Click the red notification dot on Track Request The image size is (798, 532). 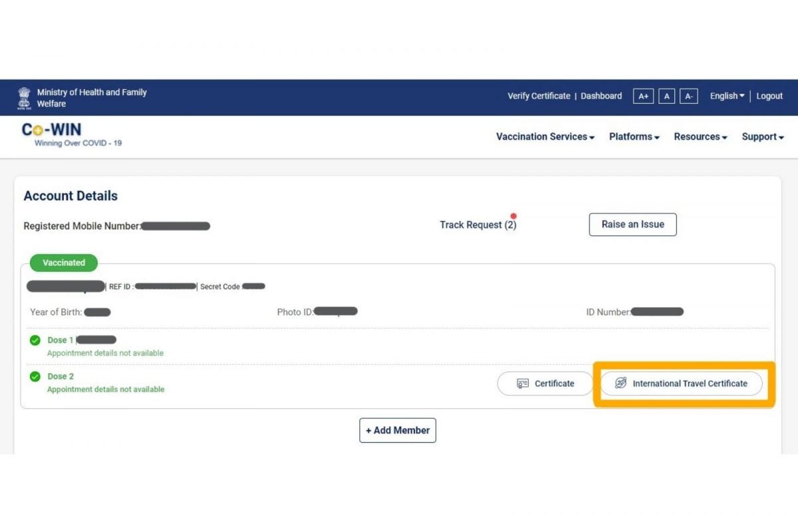[x=513, y=216]
